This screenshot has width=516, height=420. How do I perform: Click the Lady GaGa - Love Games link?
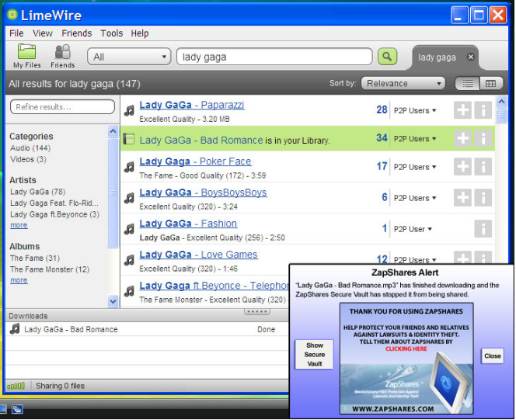pyautogui.click(x=198, y=255)
